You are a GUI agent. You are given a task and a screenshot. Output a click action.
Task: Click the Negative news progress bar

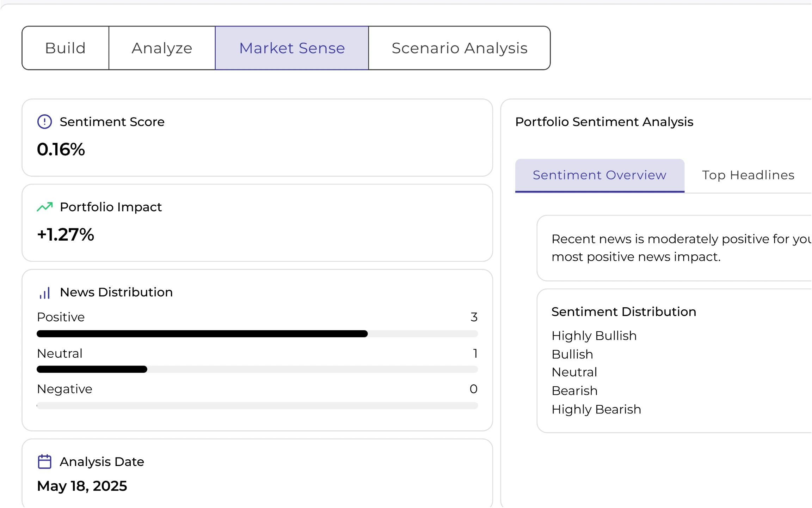[257, 406]
